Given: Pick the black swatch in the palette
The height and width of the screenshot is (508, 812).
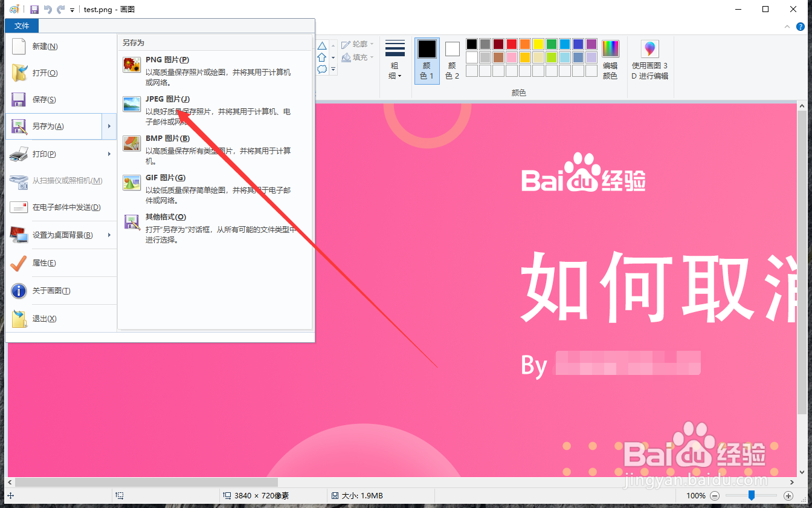Looking at the screenshot, I should 472,44.
